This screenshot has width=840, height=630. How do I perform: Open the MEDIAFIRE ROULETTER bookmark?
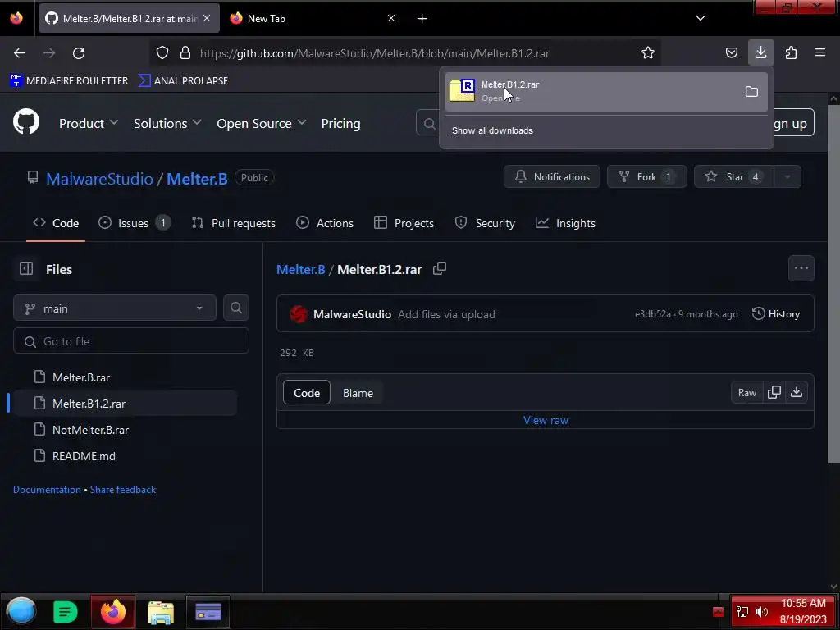pos(69,81)
